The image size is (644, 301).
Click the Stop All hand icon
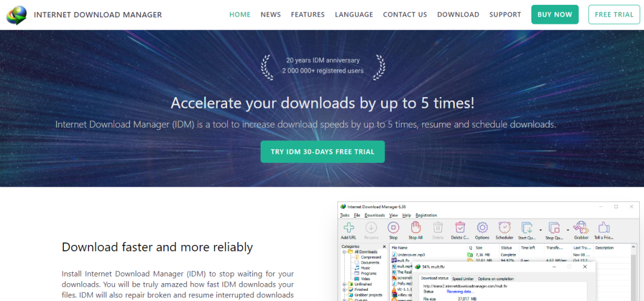[416, 228]
